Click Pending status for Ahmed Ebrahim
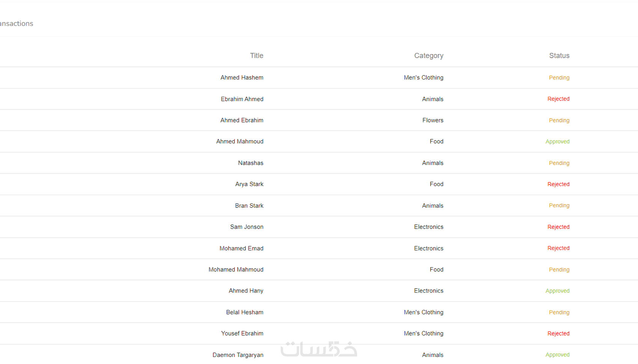The width and height of the screenshot is (638, 364). click(559, 120)
